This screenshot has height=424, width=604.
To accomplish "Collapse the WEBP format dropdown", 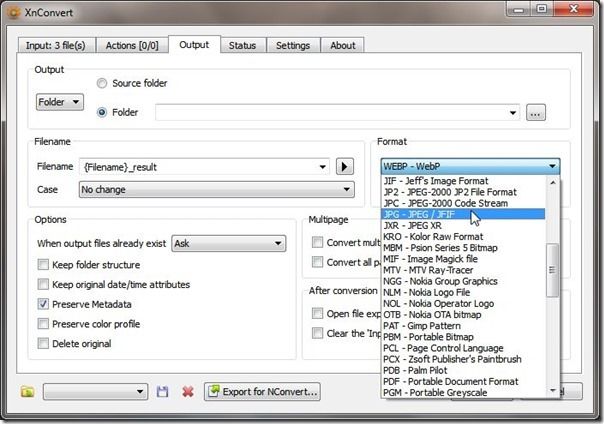I will [470, 166].
